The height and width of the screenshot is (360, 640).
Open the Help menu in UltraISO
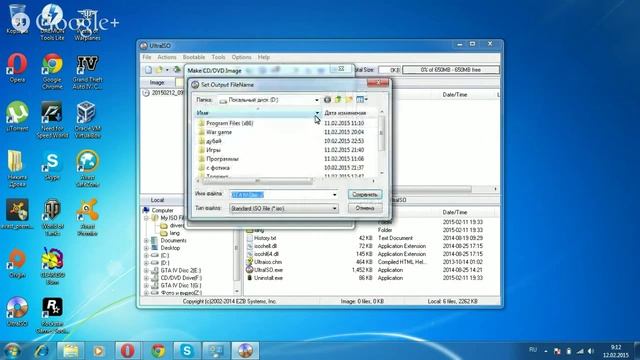coord(264,57)
